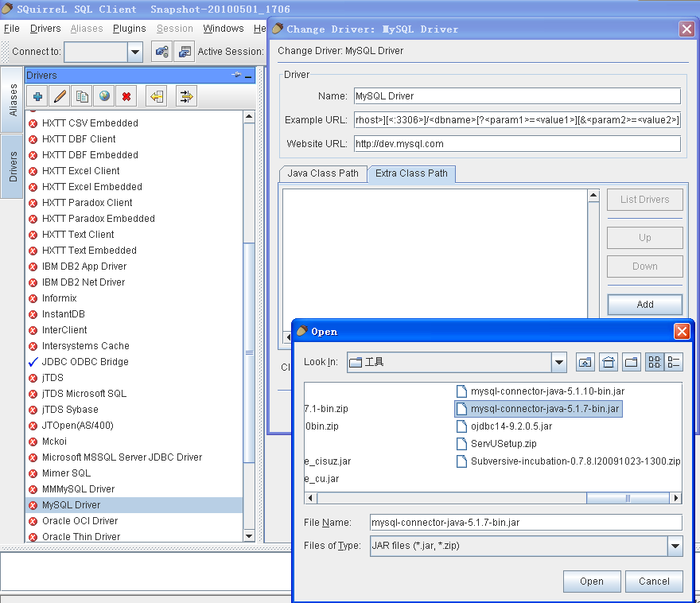
Task: Select the HXTT CSV Embedded entry
Action: pyautogui.click(x=134, y=123)
